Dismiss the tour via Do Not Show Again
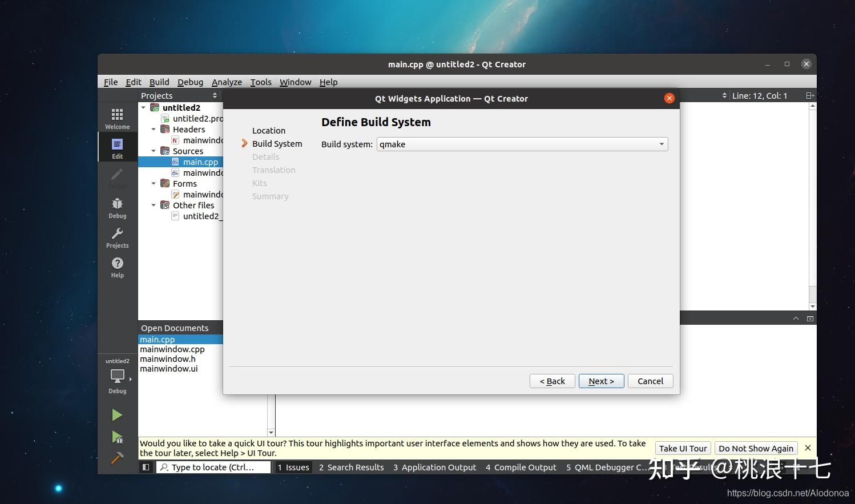The image size is (855, 504). pos(756,448)
